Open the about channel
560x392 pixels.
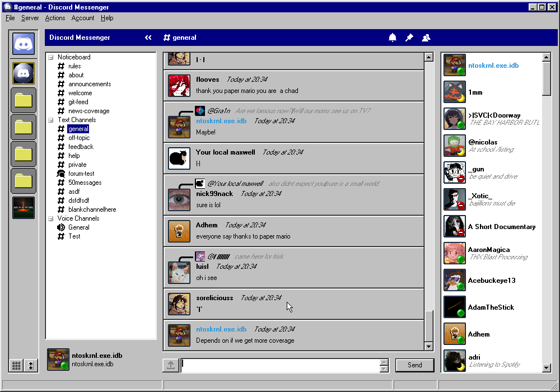pyautogui.click(x=76, y=75)
